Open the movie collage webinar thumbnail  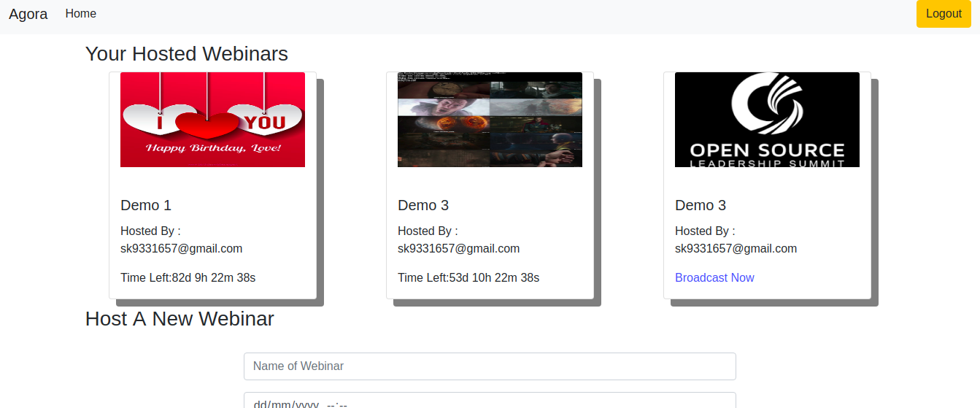pyautogui.click(x=490, y=120)
